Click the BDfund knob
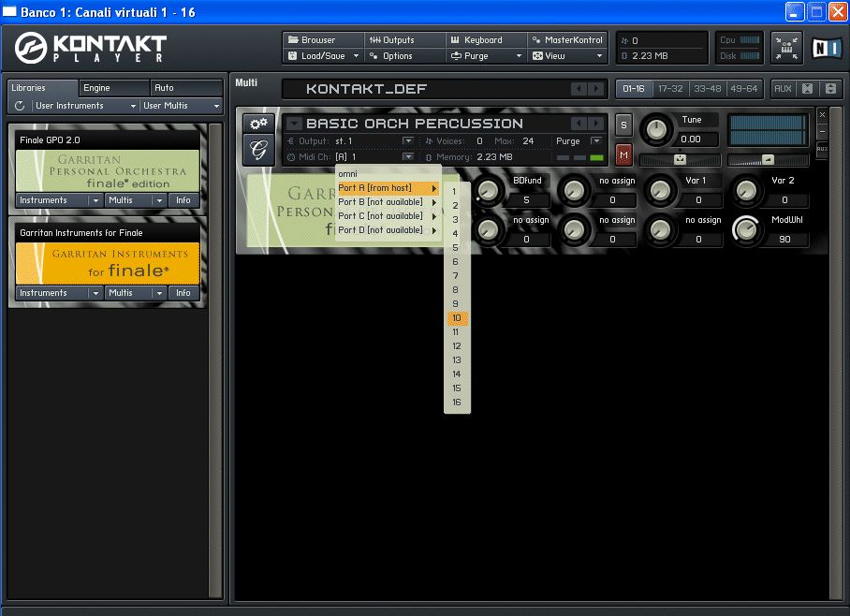 (489, 190)
